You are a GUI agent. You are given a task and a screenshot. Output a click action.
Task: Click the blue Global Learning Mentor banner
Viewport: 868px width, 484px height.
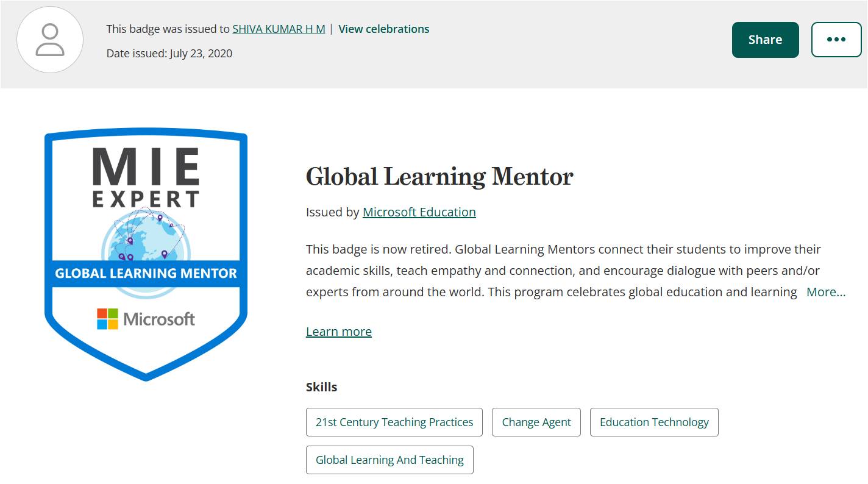pyautogui.click(x=146, y=272)
